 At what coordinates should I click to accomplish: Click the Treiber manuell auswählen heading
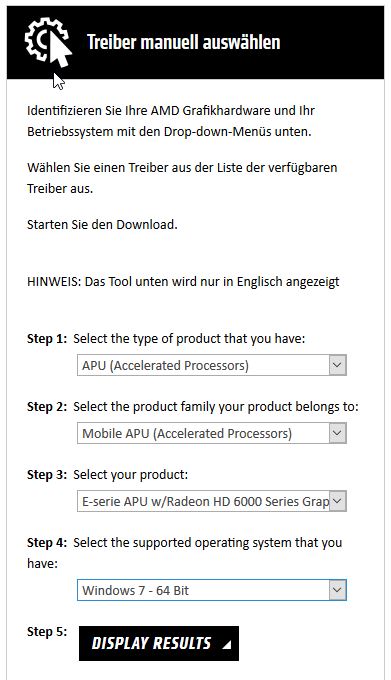pos(184,42)
